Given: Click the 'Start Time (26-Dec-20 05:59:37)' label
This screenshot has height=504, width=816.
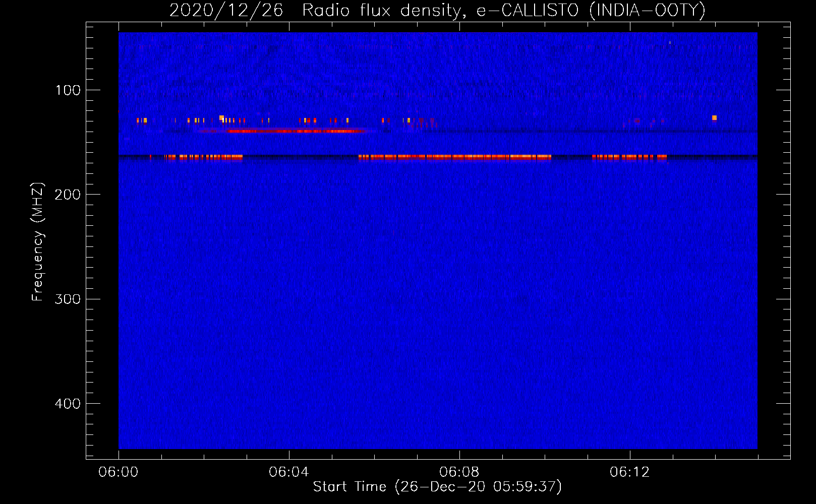Looking at the screenshot, I should pos(437,487).
